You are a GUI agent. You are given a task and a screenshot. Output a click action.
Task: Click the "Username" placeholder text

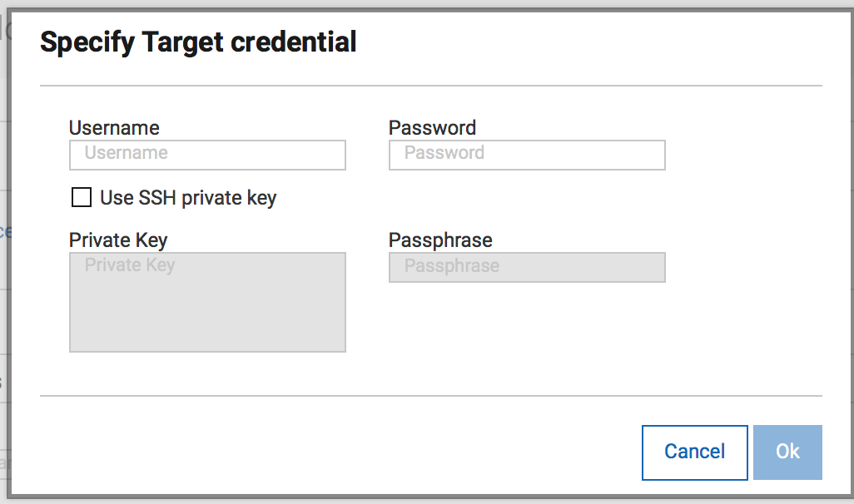126,153
